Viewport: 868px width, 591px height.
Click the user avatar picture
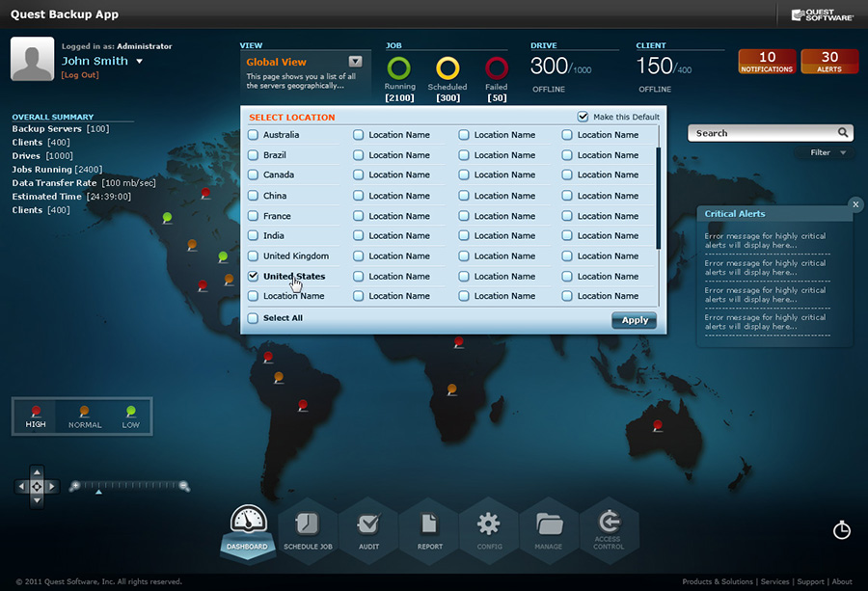[32, 59]
